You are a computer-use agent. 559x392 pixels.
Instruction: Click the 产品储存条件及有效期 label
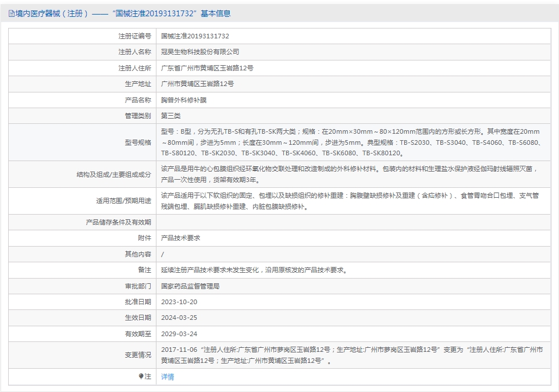pos(118,222)
